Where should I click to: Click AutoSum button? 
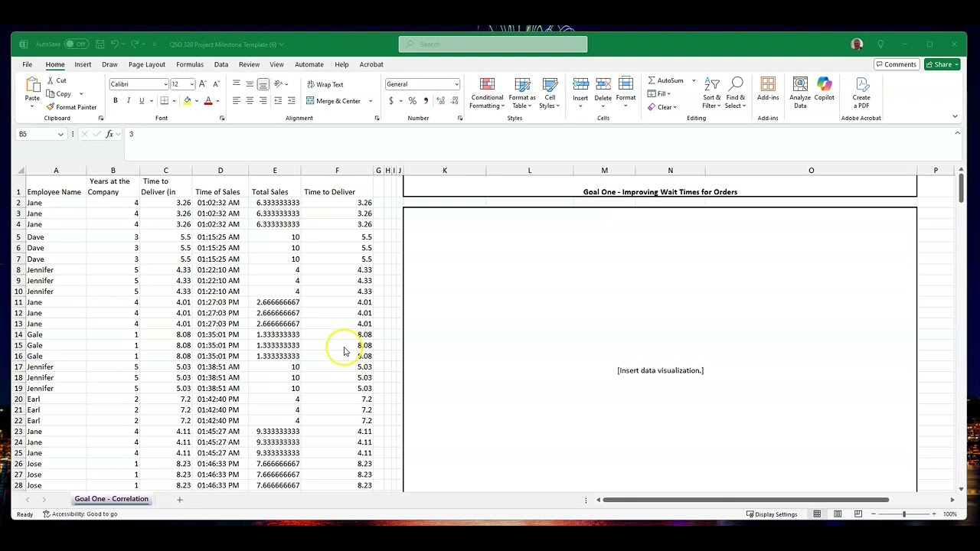click(x=665, y=80)
